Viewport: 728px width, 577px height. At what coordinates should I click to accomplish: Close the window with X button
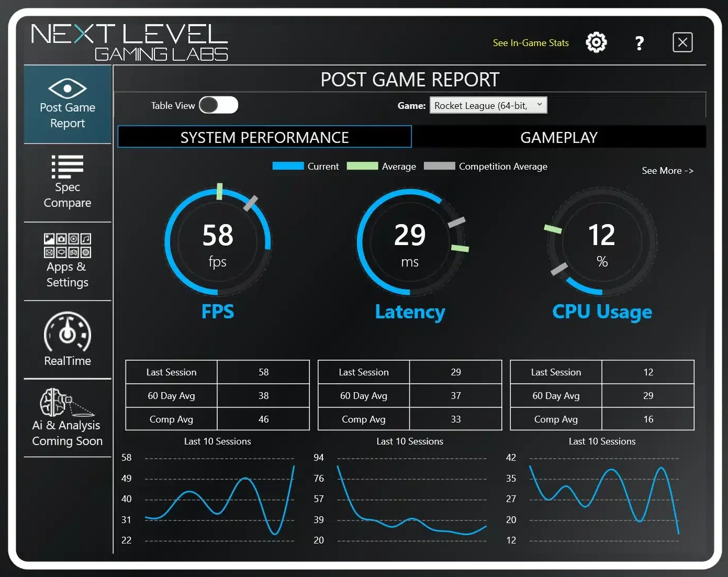tap(682, 42)
